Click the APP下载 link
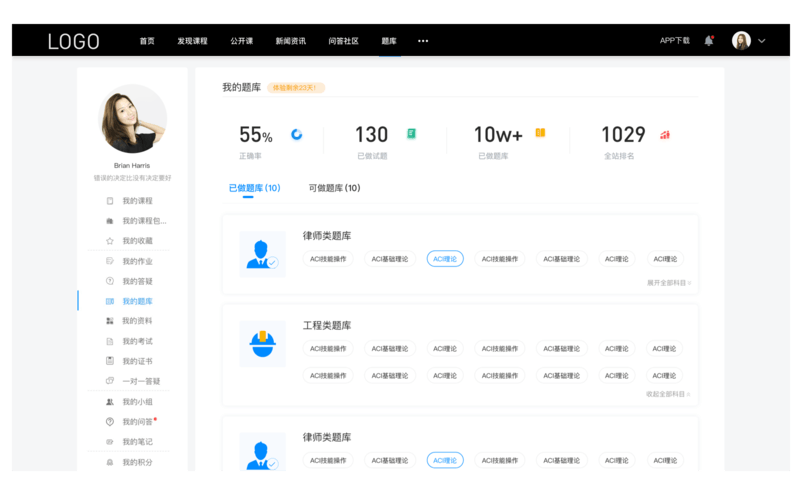 click(x=674, y=41)
